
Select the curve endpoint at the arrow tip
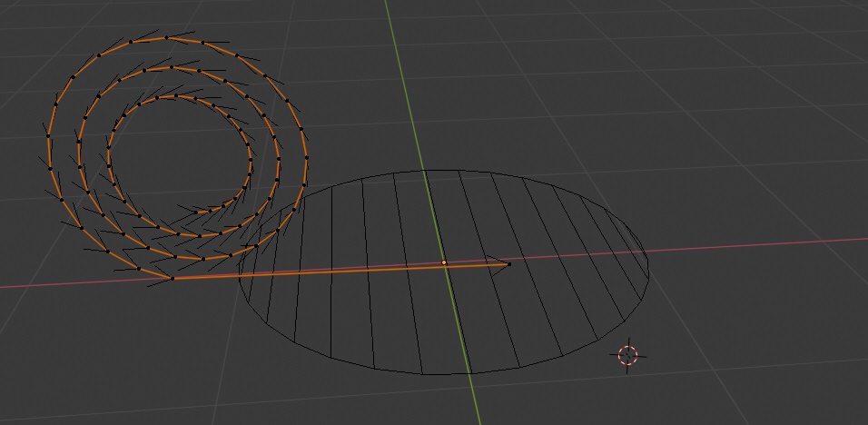tap(508, 264)
